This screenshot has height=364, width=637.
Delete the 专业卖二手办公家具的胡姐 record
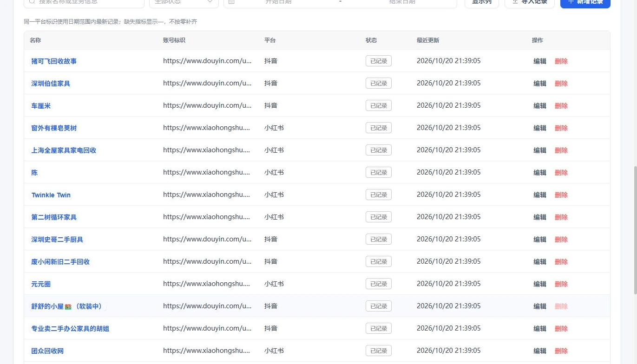[x=561, y=329]
